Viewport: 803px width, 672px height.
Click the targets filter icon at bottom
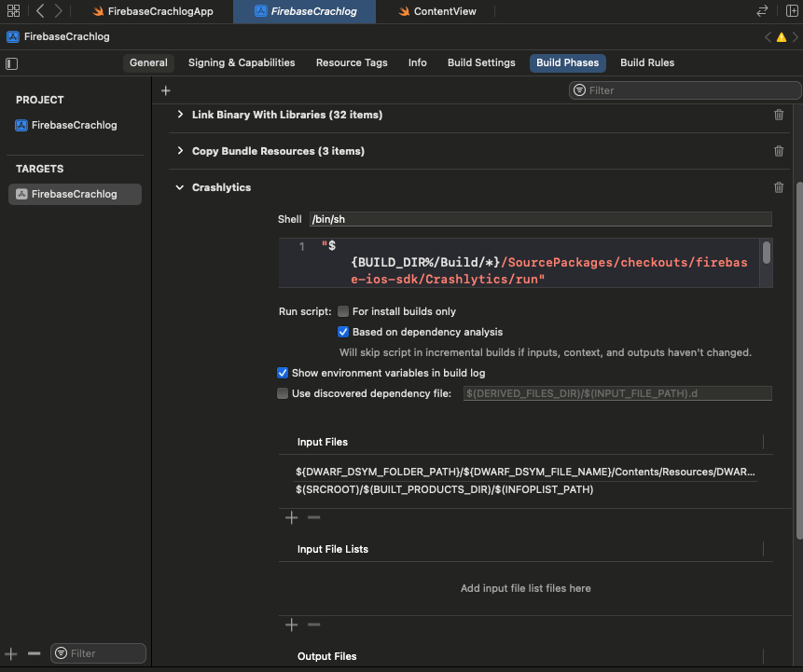point(61,653)
